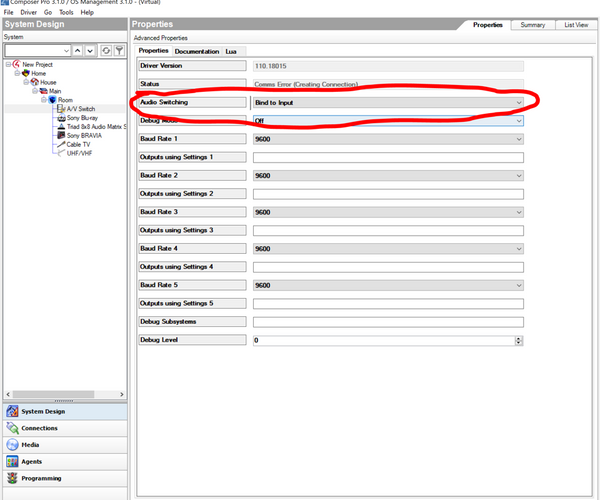Click the Main floor icon in tree
Viewport: 600px width, 500px height.
point(44,91)
